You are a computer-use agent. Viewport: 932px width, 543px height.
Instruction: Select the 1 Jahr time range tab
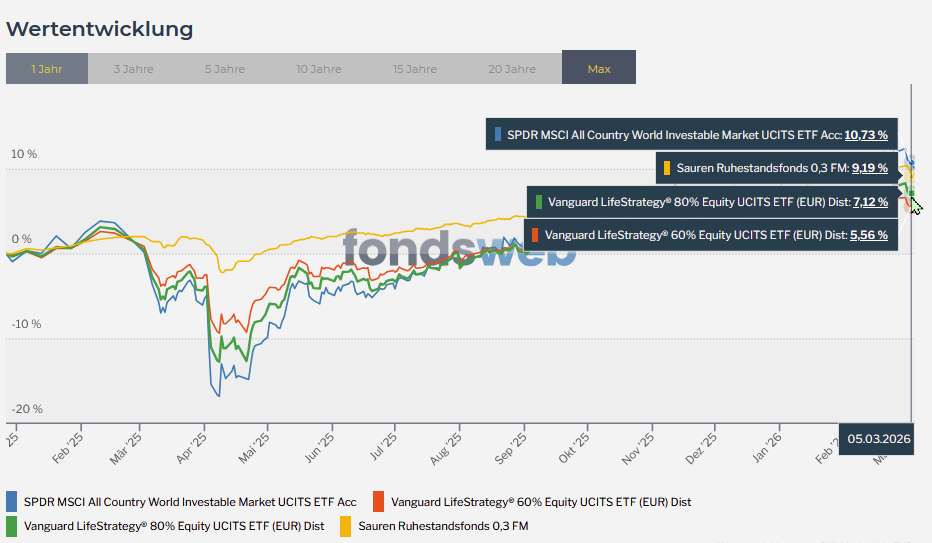point(47,69)
